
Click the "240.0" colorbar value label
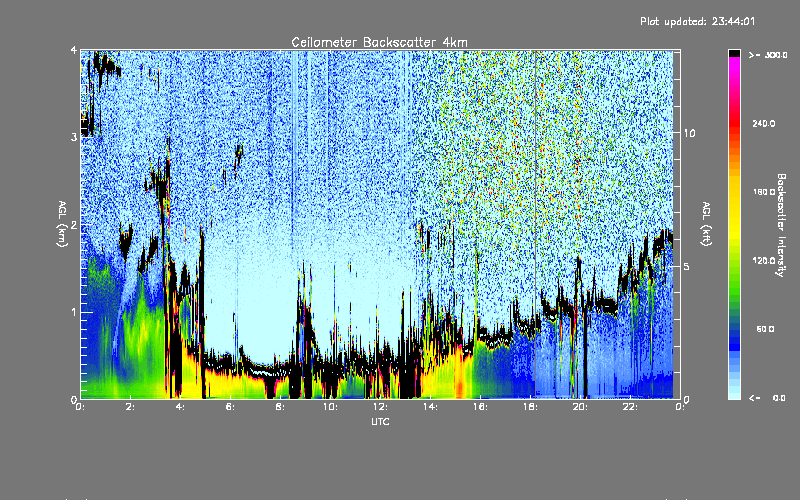pos(764,123)
